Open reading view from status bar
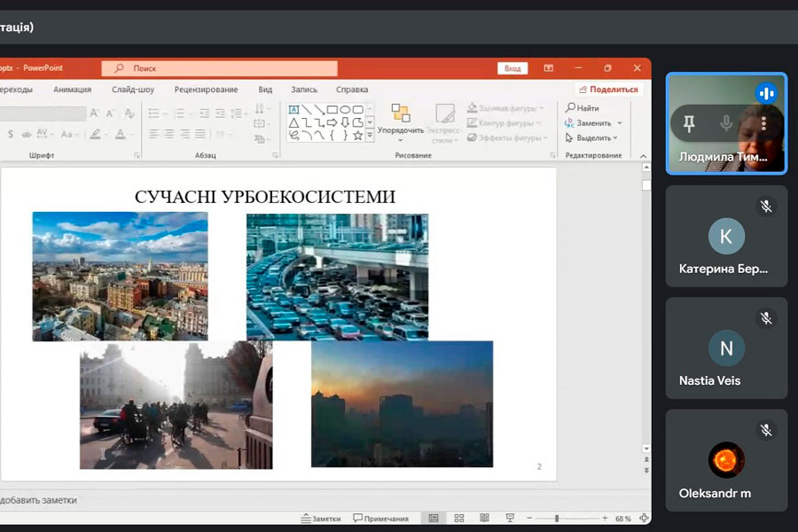This screenshot has width=798, height=532. point(484,518)
